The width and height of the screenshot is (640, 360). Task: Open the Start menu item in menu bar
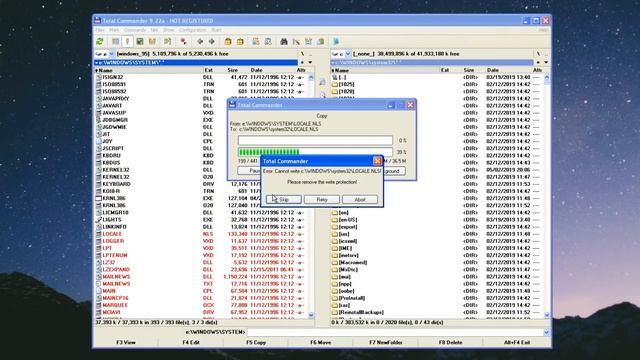coord(216,30)
